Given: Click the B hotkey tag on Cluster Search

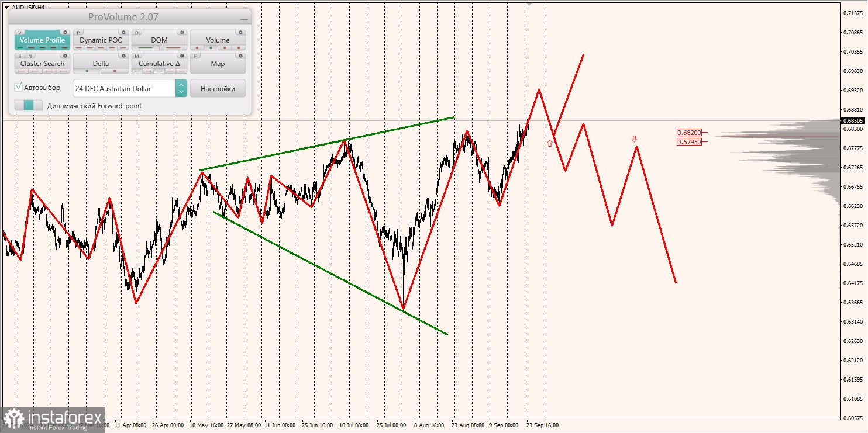Looking at the screenshot, I should pos(20,56).
